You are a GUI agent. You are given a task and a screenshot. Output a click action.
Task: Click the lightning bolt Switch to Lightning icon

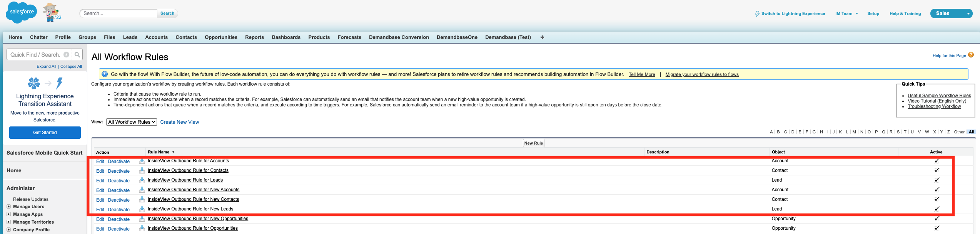tap(757, 13)
